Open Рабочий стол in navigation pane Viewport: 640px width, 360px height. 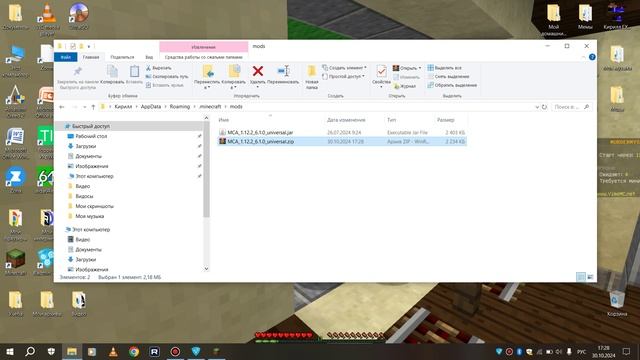point(91,136)
